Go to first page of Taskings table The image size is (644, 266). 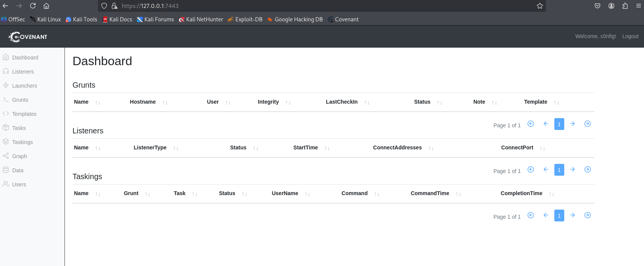coord(530,215)
